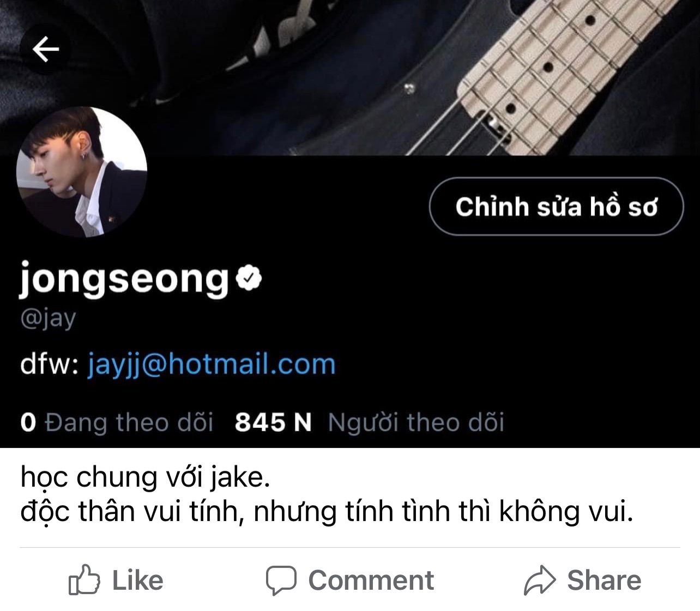
Task: Open the Đang theo dõi following list
Action: (116, 422)
